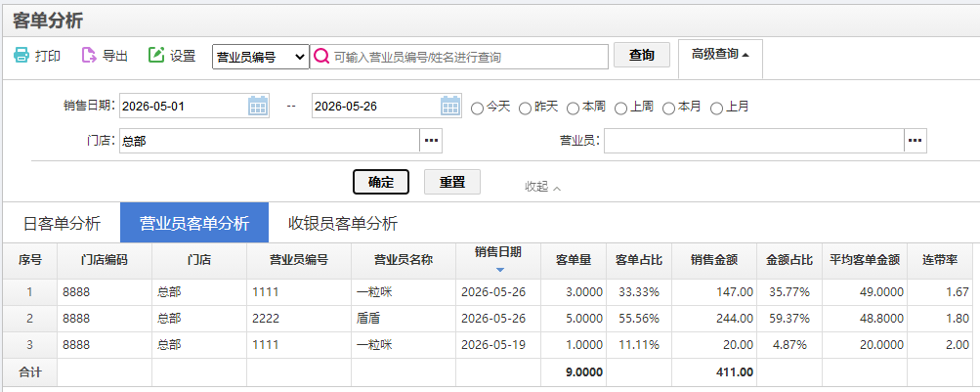Click the 59.37% amount share cell
This screenshot has width=980, height=392.
pos(789,319)
